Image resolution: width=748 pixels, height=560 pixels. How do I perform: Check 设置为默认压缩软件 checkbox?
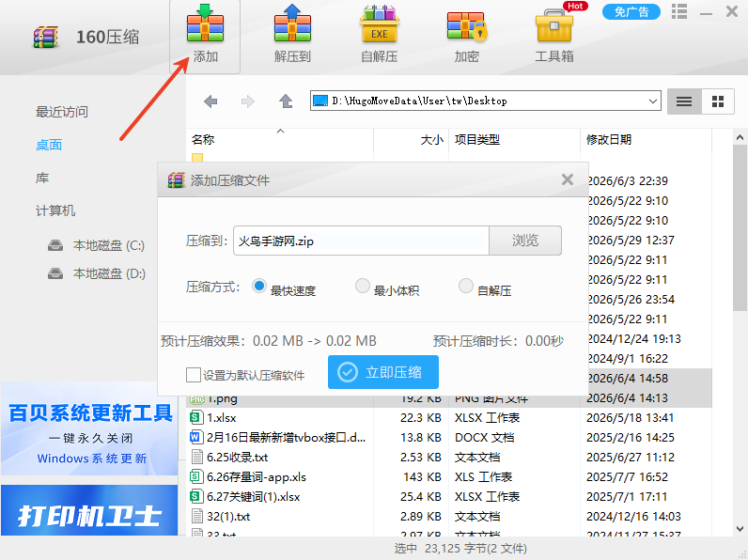[x=194, y=375]
